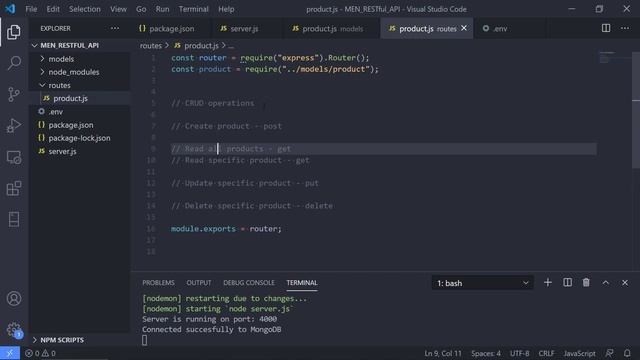This screenshot has width=640, height=360.
Task: Open the Terminal menu
Action: pos(193,9)
